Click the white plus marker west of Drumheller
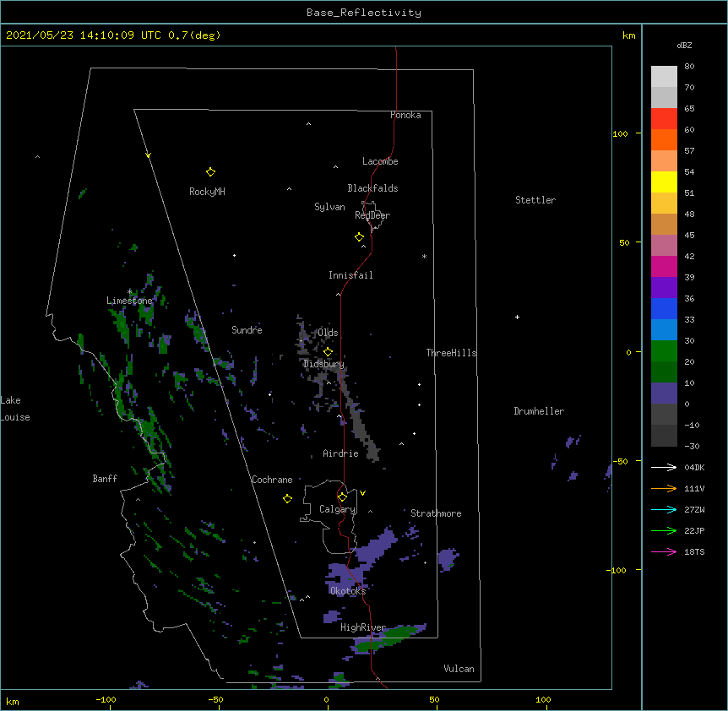Viewport: 728px width, 711px height. tap(517, 317)
